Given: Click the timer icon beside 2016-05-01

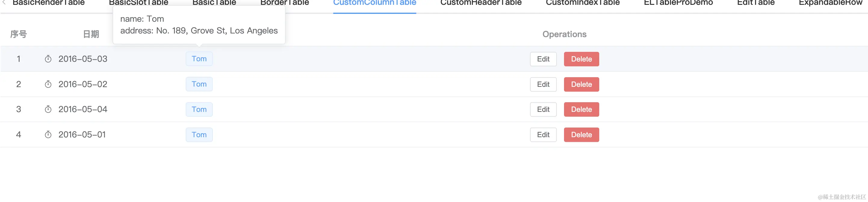Looking at the screenshot, I should click(x=48, y=135).
